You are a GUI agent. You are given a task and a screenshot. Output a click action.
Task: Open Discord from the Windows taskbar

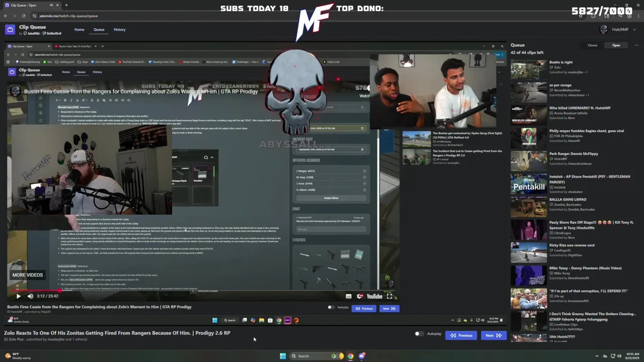[362, 356]
